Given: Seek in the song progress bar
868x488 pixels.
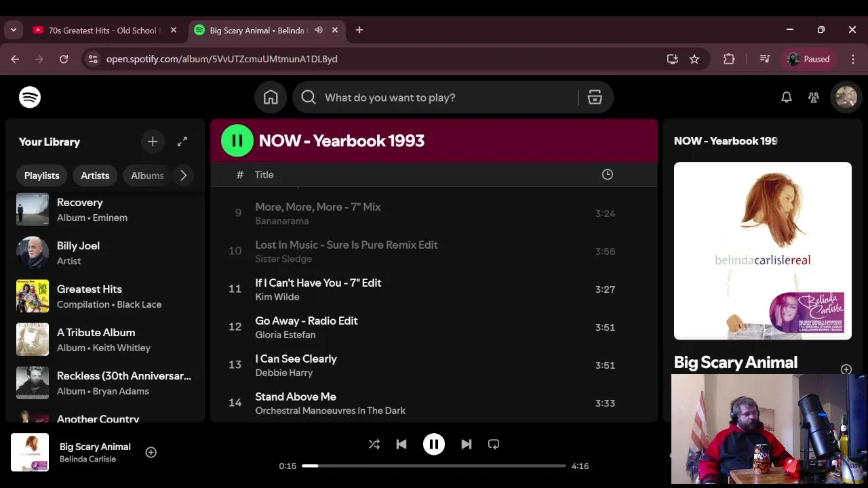Looking at the screenshot, I should tap(434, 466).
